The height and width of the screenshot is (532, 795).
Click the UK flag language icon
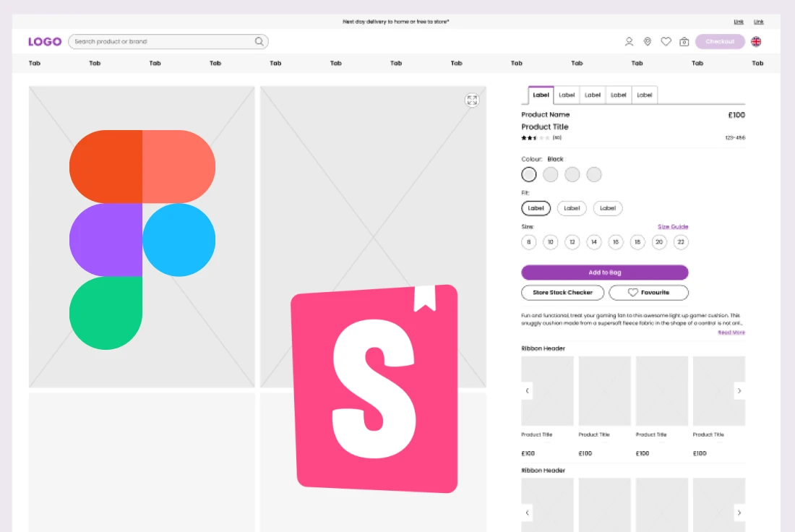point(756,42)
